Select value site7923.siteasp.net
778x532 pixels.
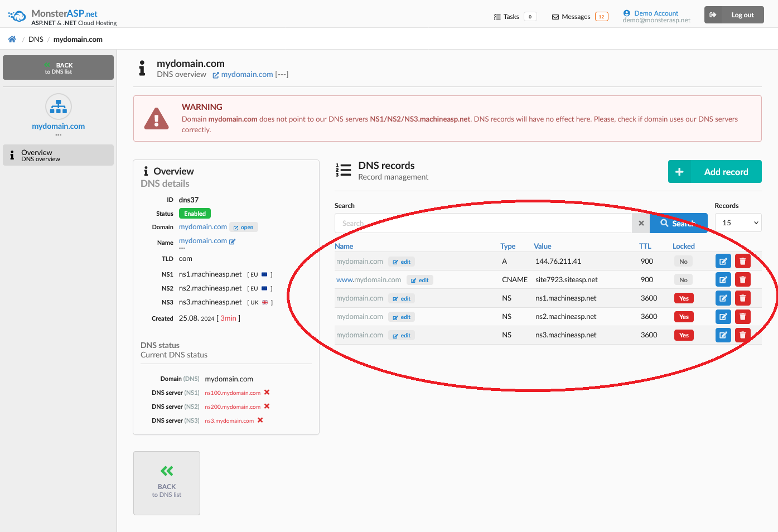pos(567,279)
